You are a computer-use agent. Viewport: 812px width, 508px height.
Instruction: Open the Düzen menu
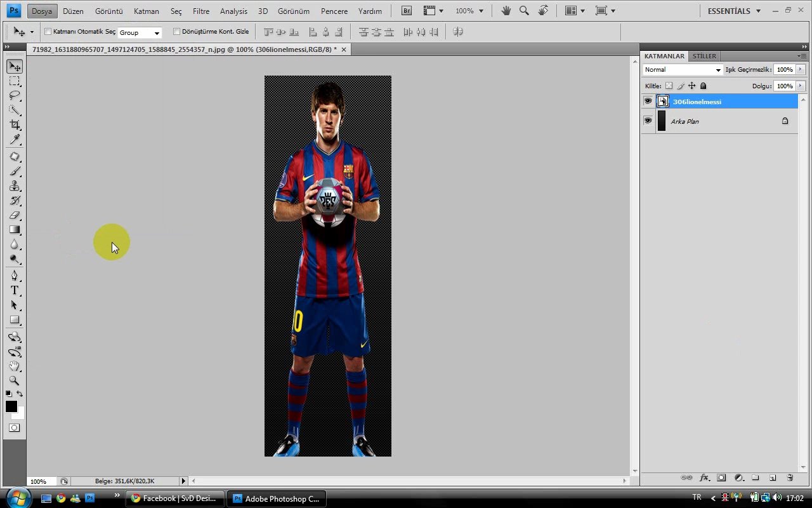(x=73, y=11)
